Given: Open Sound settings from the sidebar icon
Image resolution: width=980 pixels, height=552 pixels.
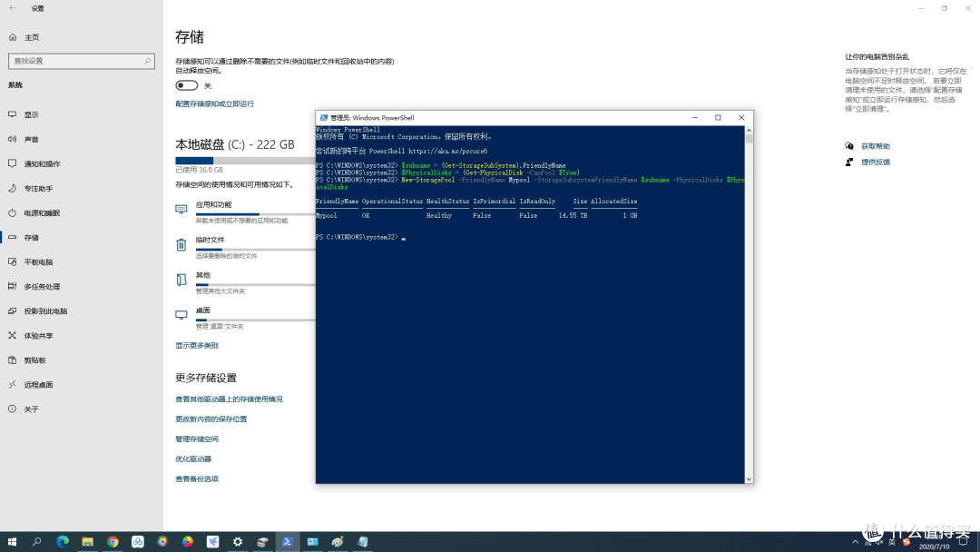Looking at the screenshot, I should [x=14, y=139].
